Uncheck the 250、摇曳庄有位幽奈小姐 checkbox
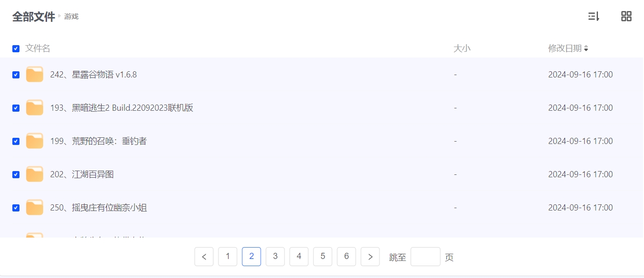 click(16, 208)
